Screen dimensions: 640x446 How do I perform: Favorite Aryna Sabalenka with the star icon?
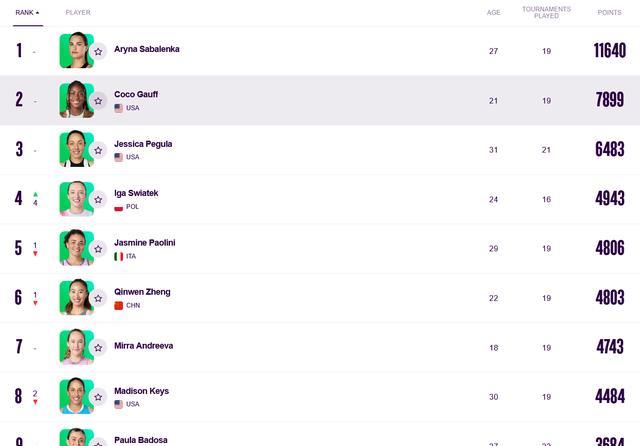(98, 51)
